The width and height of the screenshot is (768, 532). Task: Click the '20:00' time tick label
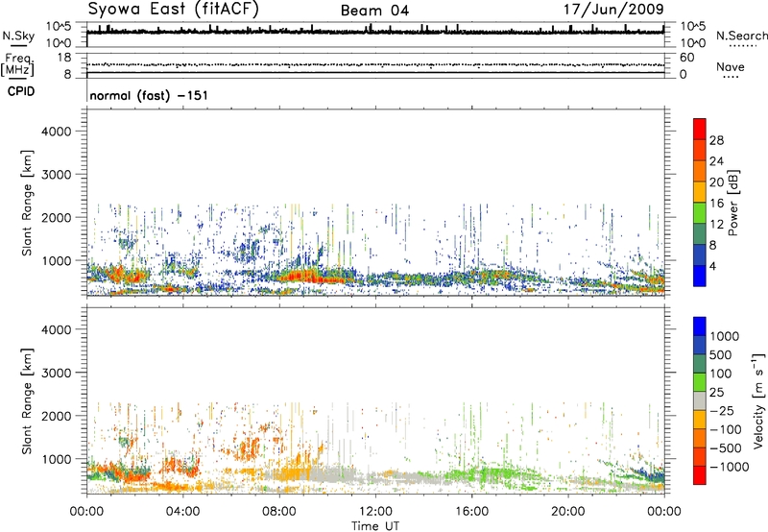[x=567, y=512]
